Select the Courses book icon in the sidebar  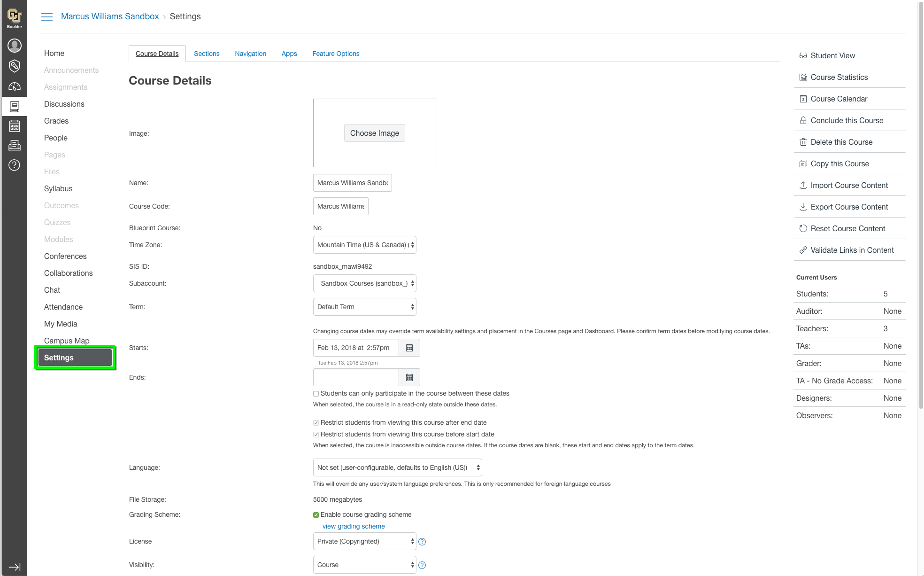[14, 106]
